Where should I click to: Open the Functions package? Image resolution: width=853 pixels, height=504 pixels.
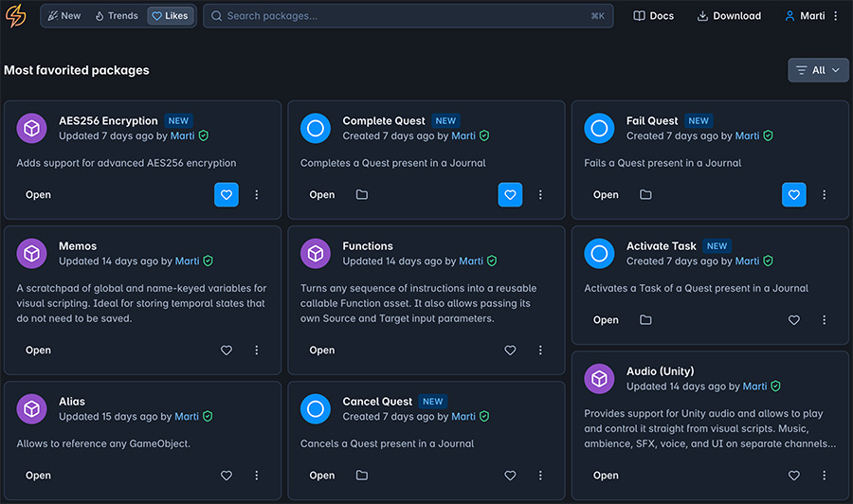[322, 351]
